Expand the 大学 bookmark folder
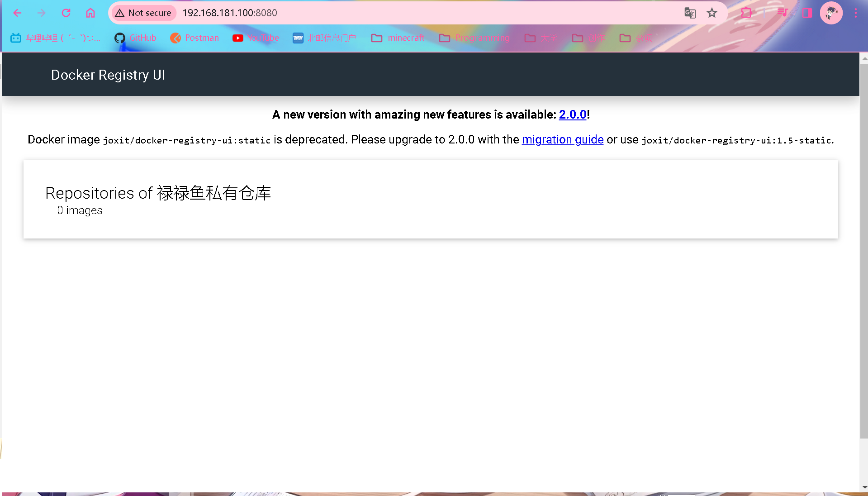The height and width of the screenshot is (496, 868). pyautogui.click(x=541, y=38)
